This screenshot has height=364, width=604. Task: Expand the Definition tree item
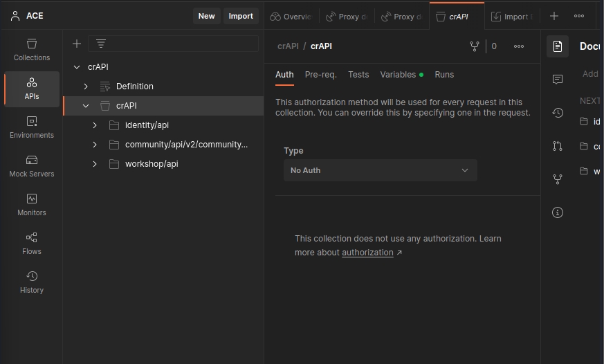86,87
